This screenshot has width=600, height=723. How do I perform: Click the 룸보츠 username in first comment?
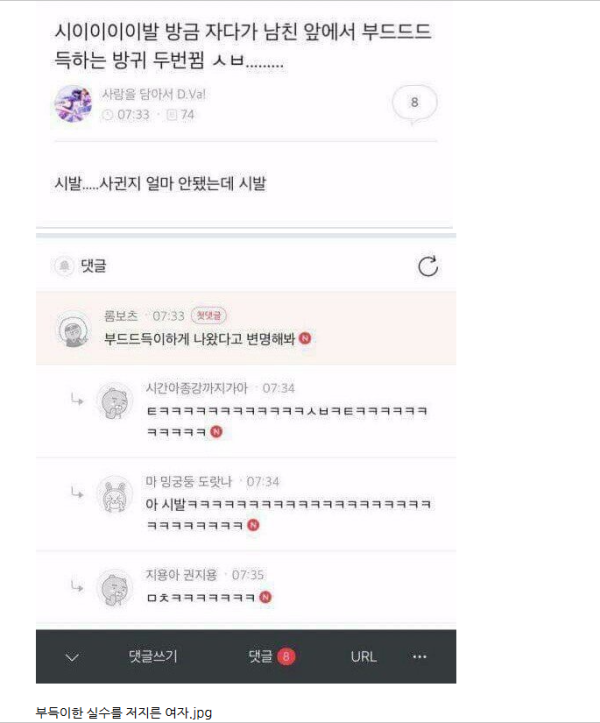[x=121, y=316]
